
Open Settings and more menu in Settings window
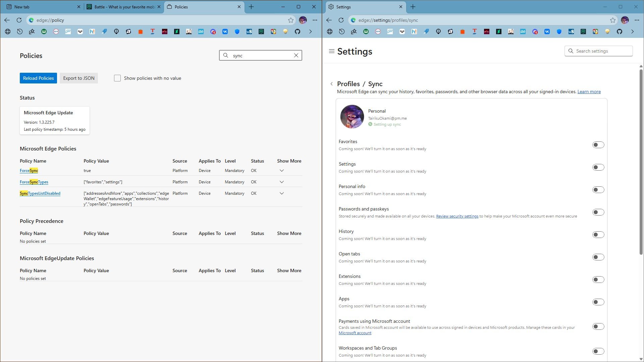(x=637, y=20)
